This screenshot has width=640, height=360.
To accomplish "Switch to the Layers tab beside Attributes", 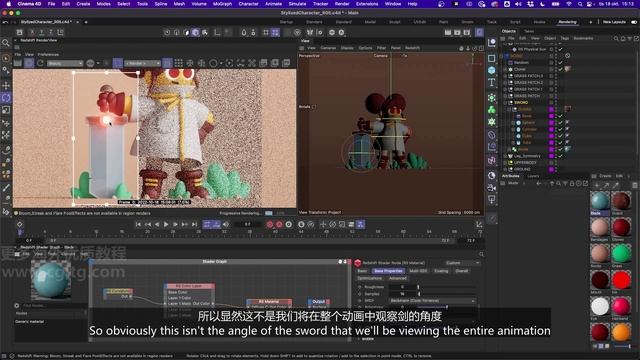I will (x=533, y=176).
